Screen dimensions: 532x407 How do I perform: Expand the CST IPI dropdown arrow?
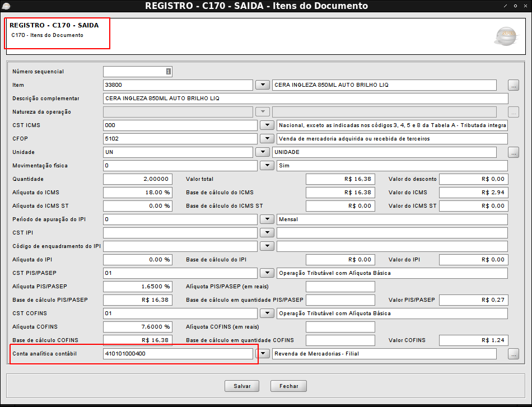click(267, 233)
